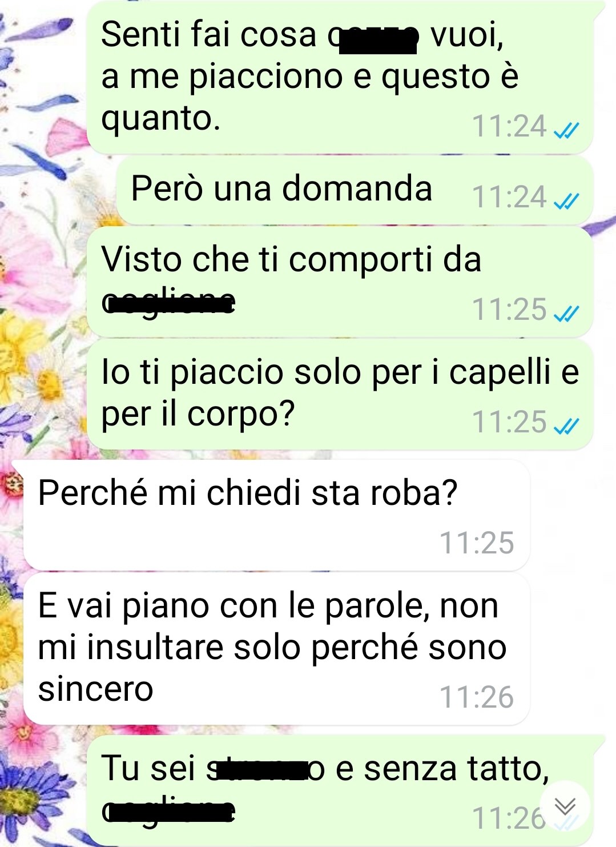
Task: Tap the 11:24 timestamp beside 'Però una domanda'
Action: click(509, 197)
